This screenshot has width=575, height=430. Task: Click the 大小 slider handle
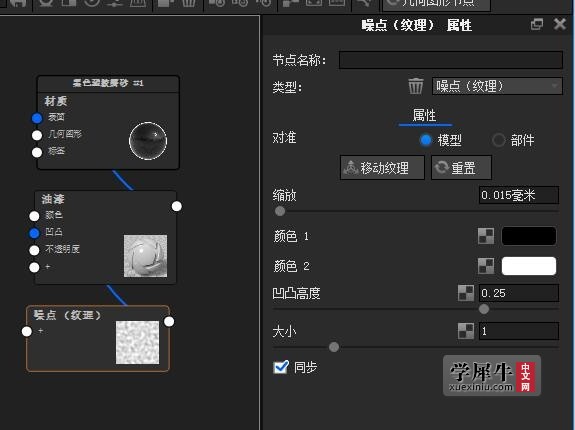(334, 347)
